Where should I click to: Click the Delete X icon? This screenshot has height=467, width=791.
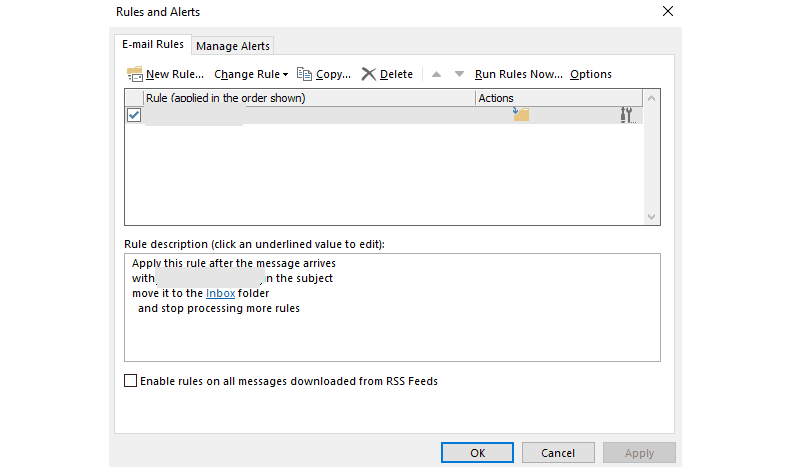click(x=369, y=74)
